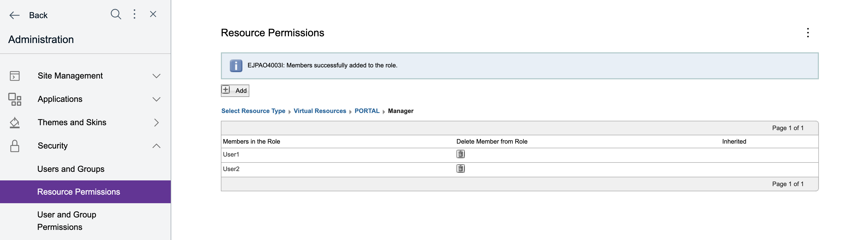Open Themes and Skins submenu arrow
The width and height of the screenshot is (868, 240).
click(156, 123)
